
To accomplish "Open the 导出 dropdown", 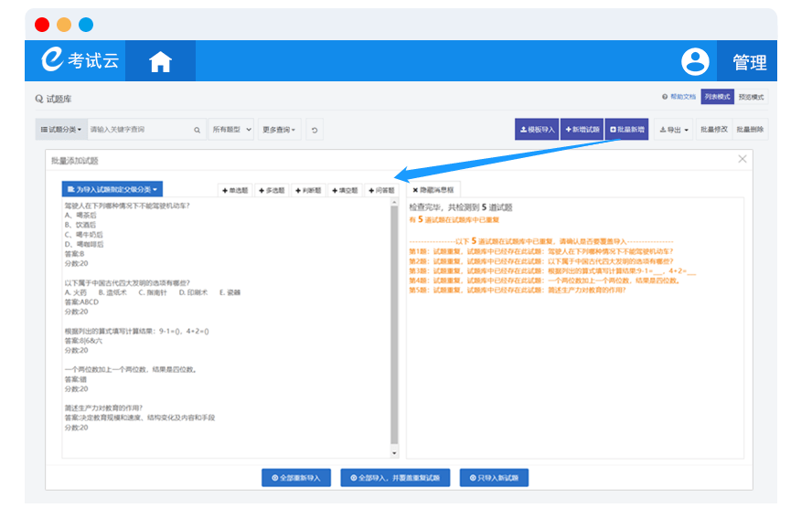I will point(674,130).
